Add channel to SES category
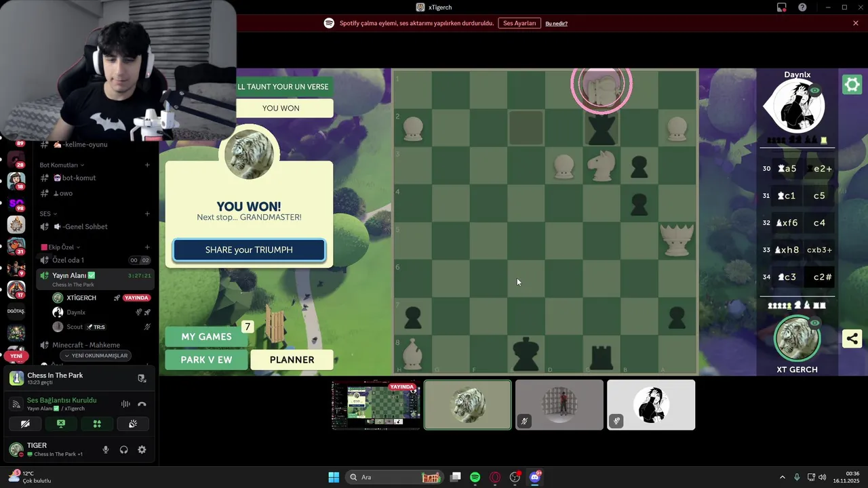The image size is (868, 488). tap(147, 213)
